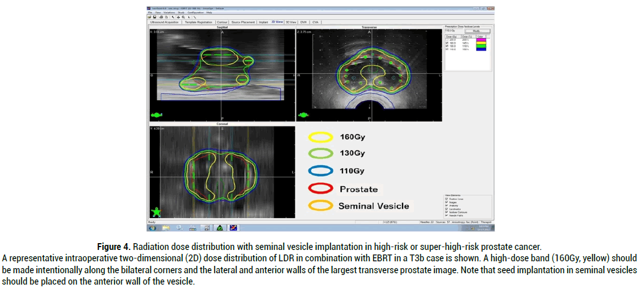The width and height of the screenshot is (644, 288).
Task: Open the Configuration menu
Action: pyautogui.click(x=194, y=12)
